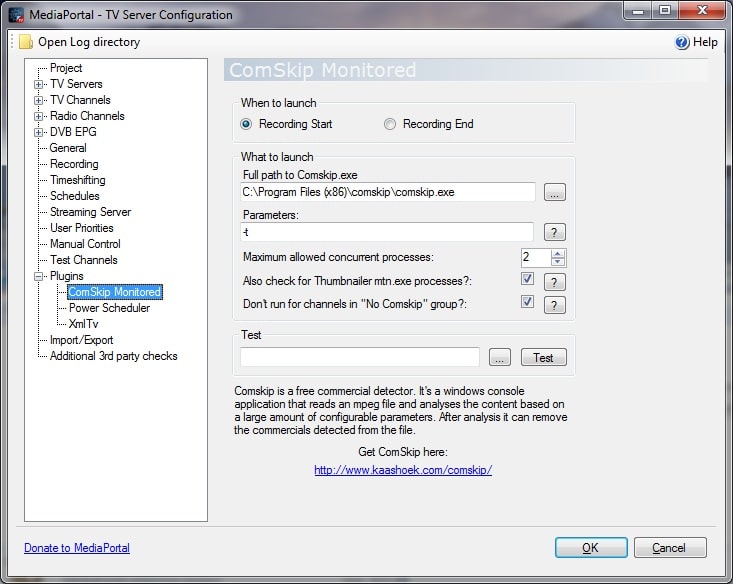Select General in the settings tree
This screenshot has height=584, width=733.
[x=68, y=148]
